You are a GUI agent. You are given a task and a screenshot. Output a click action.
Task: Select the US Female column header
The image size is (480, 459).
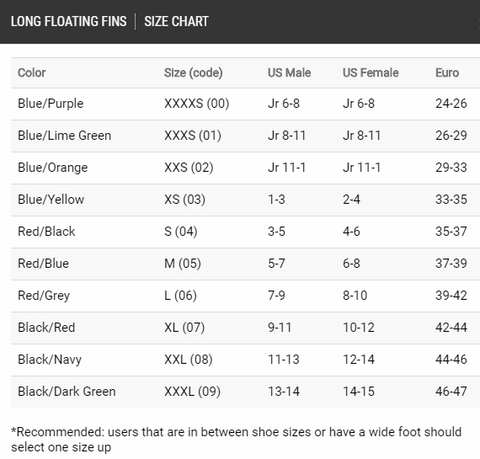(x=371, y=73)
